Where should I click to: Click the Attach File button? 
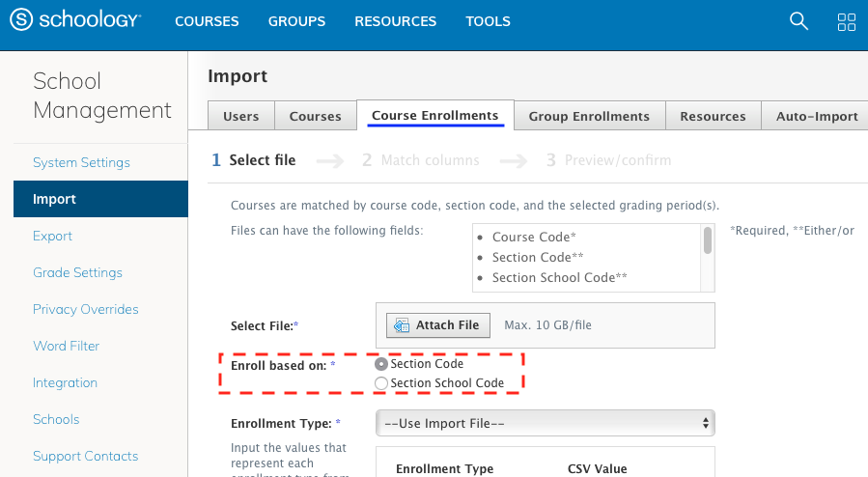point(438,325)
